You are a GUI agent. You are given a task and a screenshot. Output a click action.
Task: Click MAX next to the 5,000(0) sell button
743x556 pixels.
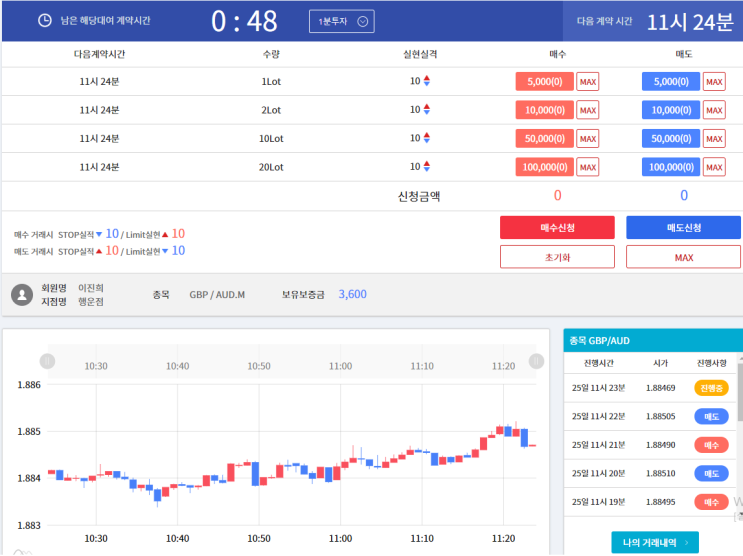point(714,82)
